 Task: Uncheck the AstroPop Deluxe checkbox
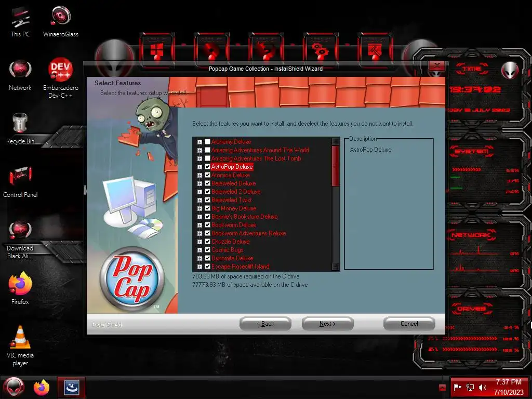click(207, 167)
